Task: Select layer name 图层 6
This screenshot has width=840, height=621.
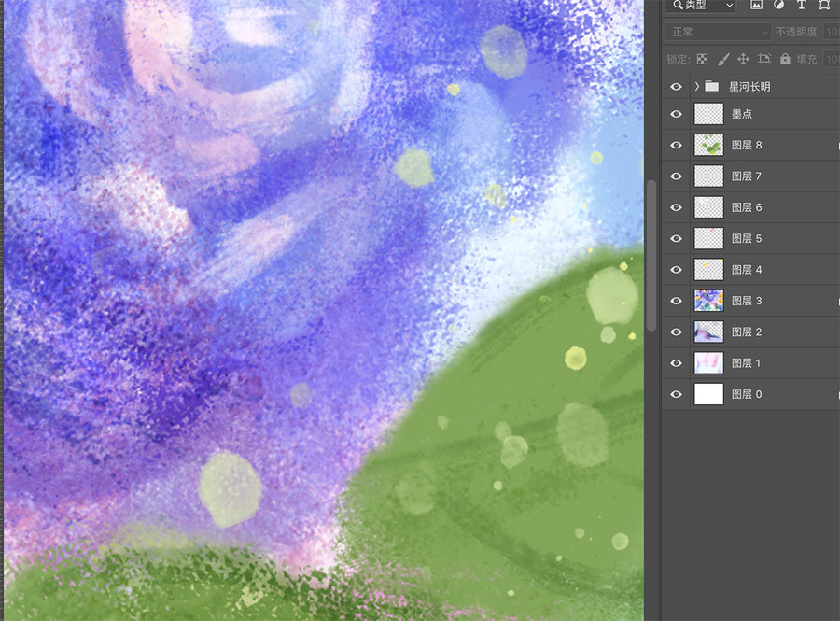Action: (x=747, y=206)
